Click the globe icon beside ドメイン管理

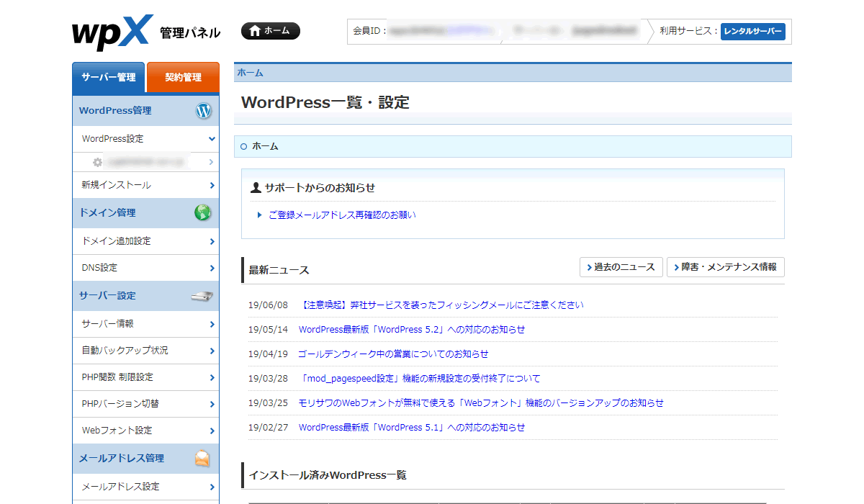203,213
